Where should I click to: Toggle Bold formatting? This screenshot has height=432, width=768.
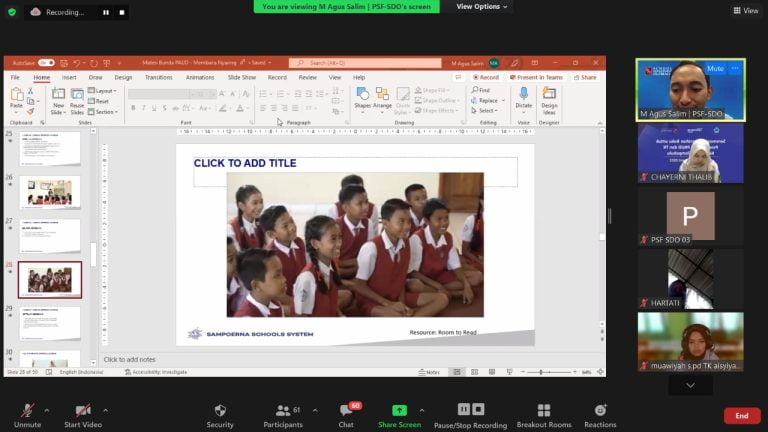click(x=133, y=108)
